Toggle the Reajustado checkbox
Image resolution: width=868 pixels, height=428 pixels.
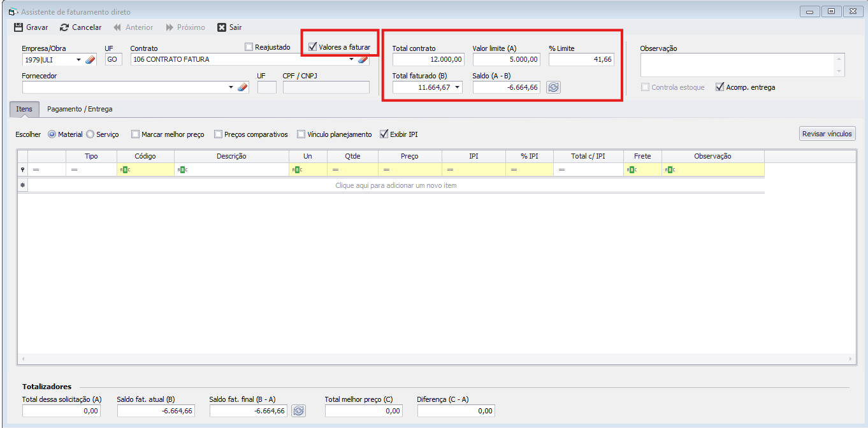coord(249,47)
